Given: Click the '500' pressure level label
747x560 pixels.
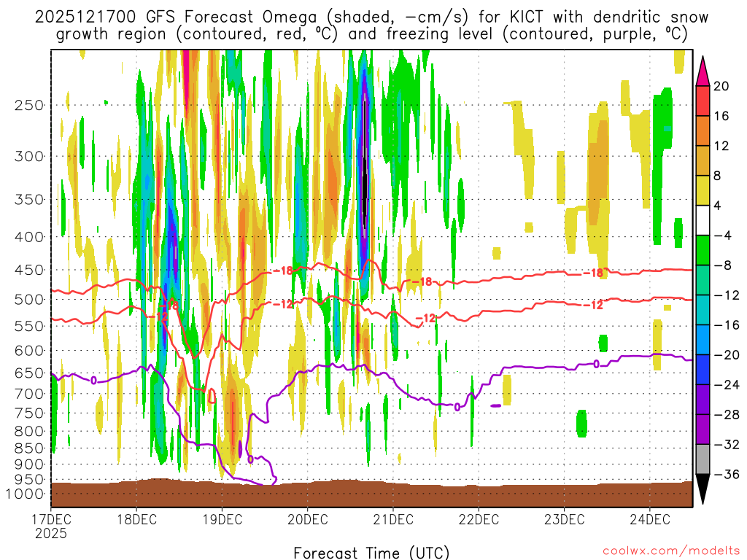Looking at the screenshot, I should [28, 300].
